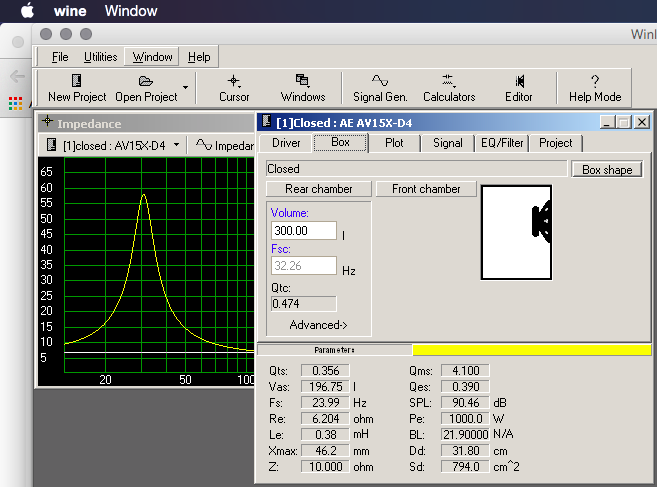Click the Qms value 4.100
657x487 pixels.
pos(465,370)
